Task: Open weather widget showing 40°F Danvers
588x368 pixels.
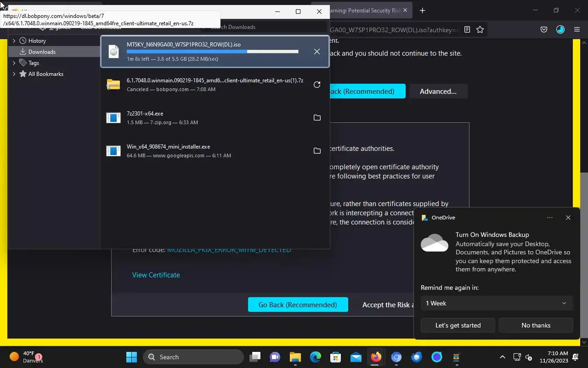Action: coord(27,357)
